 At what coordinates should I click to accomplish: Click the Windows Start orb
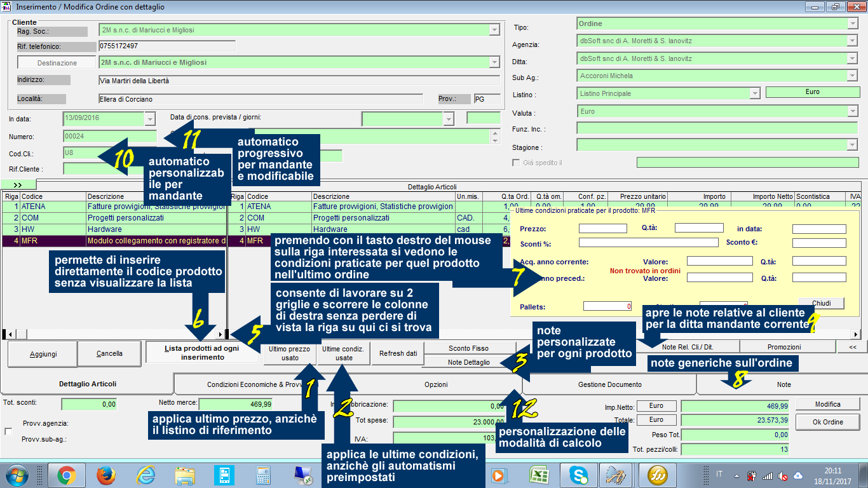click(17, 475)
